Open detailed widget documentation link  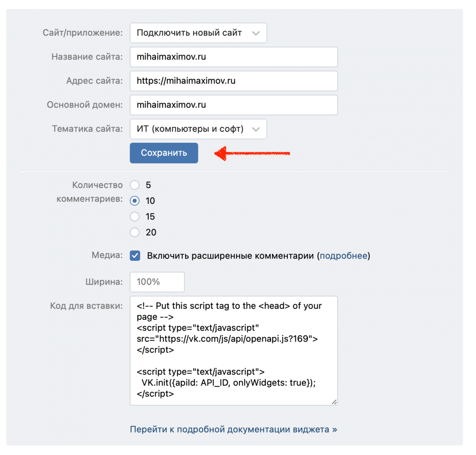pyautogui.click(x=233, y=429)
